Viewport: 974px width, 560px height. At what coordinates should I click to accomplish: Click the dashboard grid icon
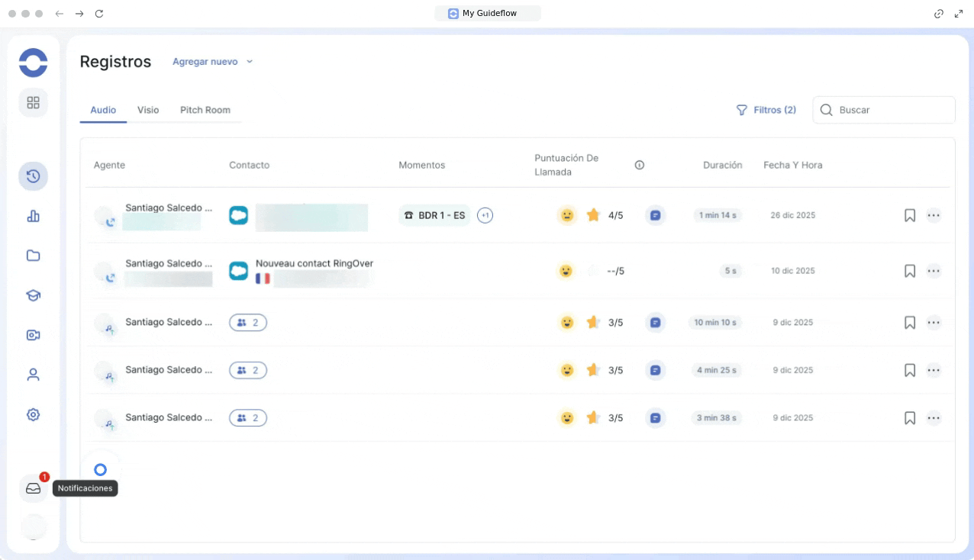click(x=33, y=102)
